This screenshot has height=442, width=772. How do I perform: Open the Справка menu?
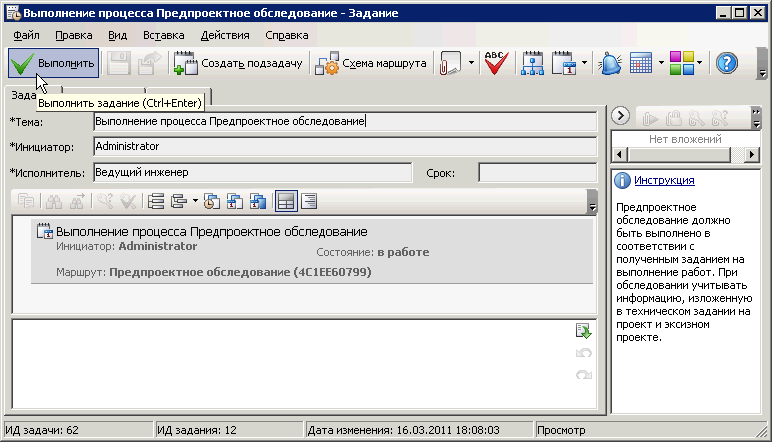287,35
